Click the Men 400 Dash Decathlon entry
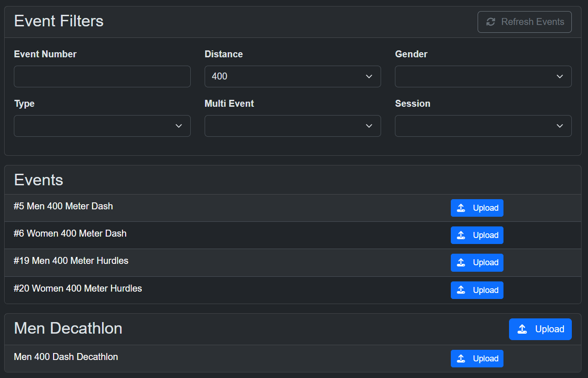This screenshot has height=378, width=588. (x=66, y=357)
